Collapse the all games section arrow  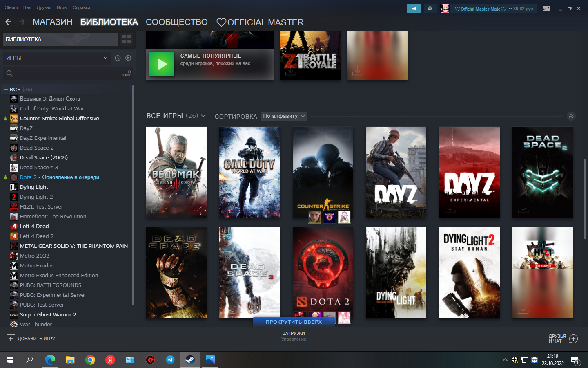[x=571, y=116]
